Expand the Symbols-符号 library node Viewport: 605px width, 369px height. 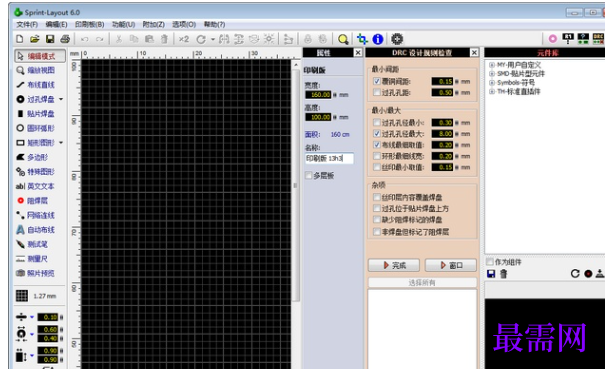pyautogui.click(x=492, y=83)
